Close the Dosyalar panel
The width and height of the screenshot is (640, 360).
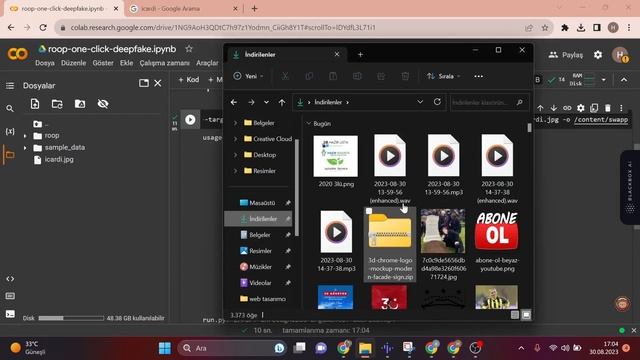(x=158, y=83)
